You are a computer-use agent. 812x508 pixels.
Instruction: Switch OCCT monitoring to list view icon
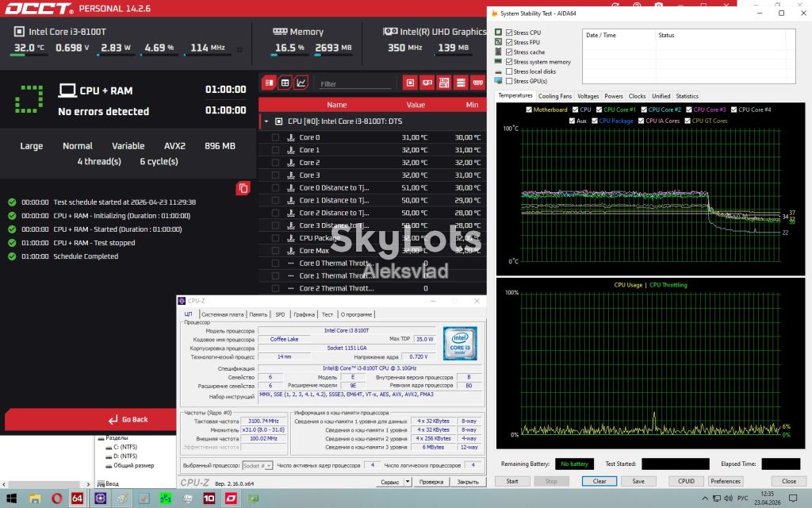[x=269, y=83]
